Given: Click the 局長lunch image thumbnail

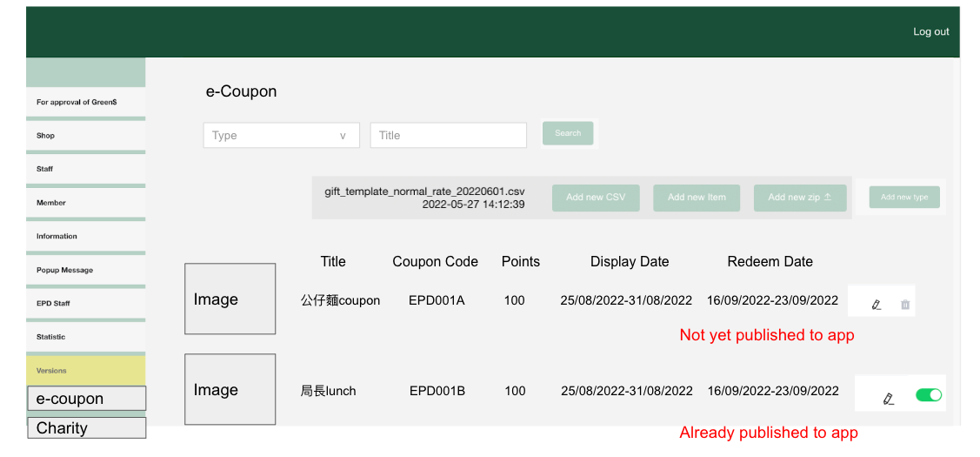Looking at the screenshot, I should 230,390.
